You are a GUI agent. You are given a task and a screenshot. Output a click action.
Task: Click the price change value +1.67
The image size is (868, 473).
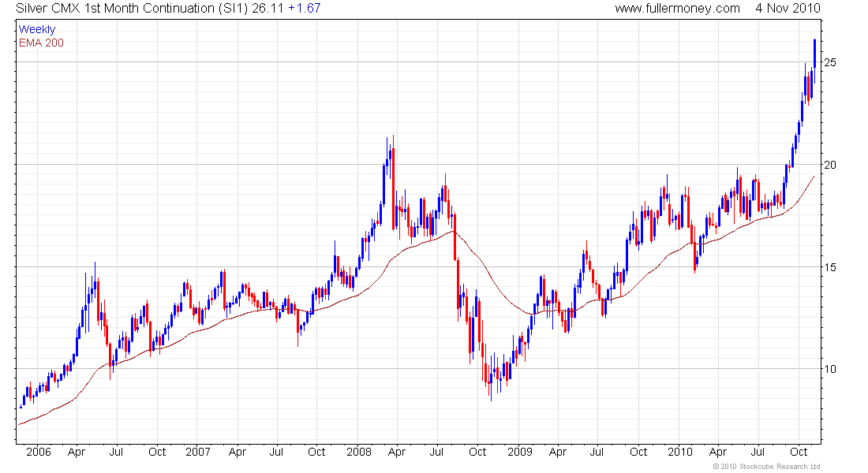305,9
